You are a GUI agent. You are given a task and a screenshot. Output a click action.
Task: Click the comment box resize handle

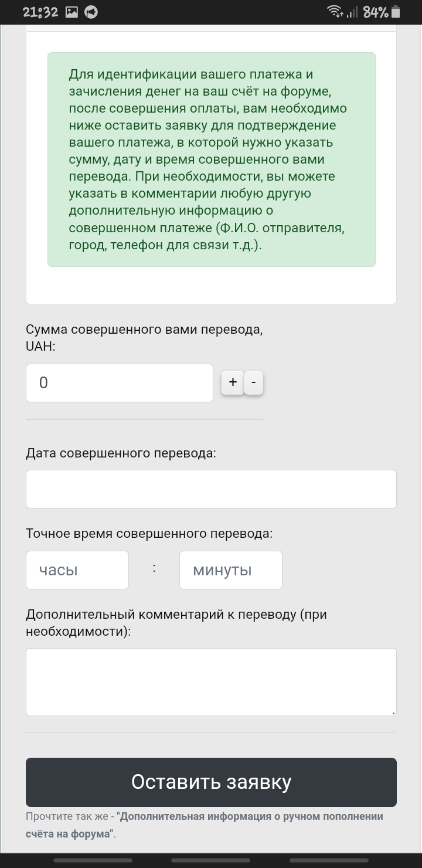click(393, 712)
